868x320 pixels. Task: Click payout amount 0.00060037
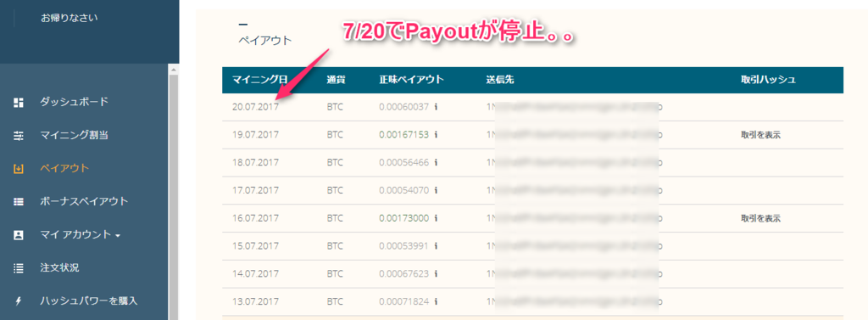(x=404, y=107)
